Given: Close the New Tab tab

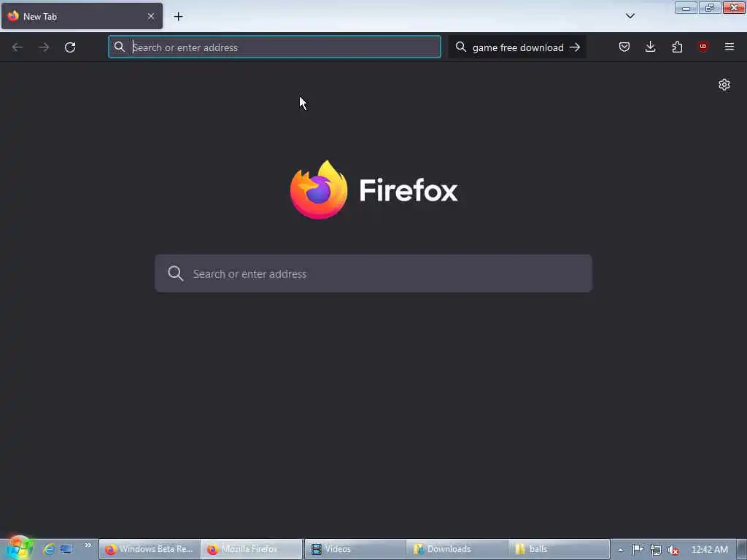Looking at the screenshot, I should [x=151, y=16].
